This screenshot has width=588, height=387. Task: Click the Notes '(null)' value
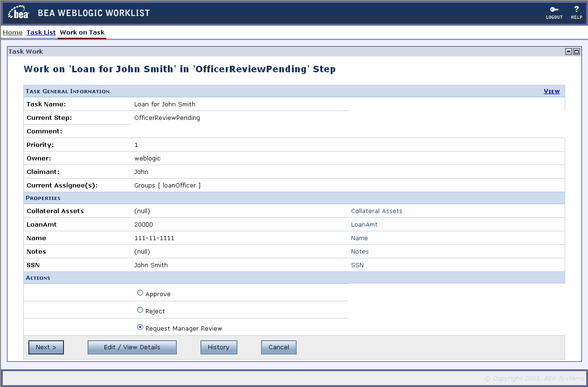click(142, 251)
